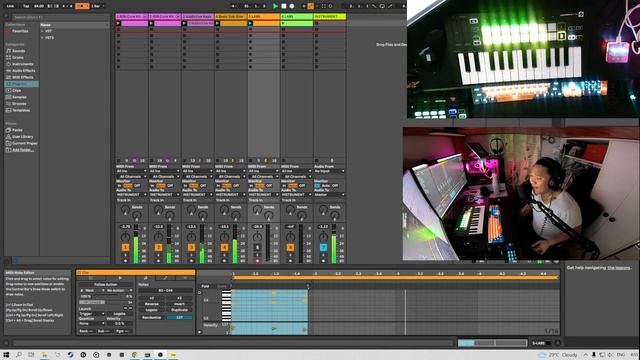This screenshot has width=640, height=360.
Task: Expand the VST folder in browser
Action: pyautogui.click(x=42, y=31)
